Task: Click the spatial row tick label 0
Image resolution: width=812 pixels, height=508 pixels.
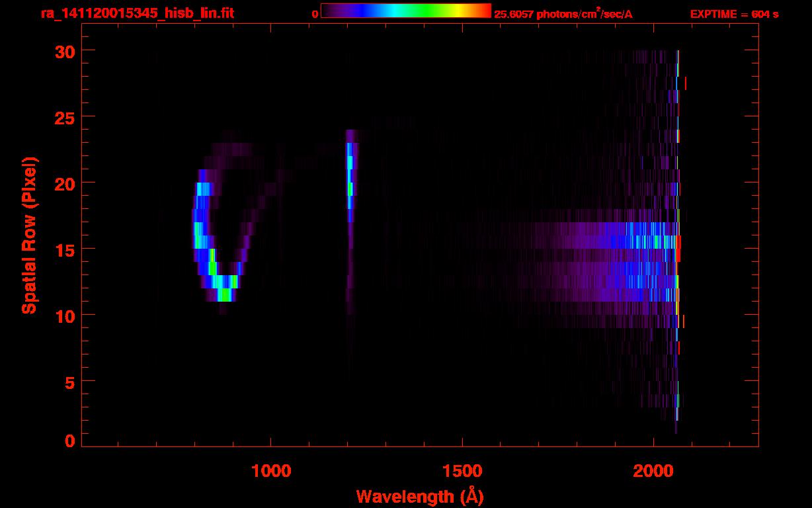Action: [70, 441]
